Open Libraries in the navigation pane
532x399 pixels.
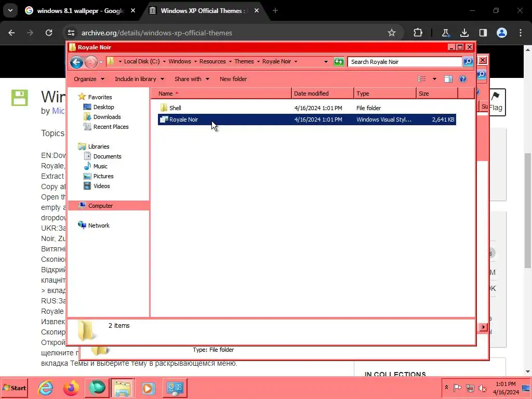point(94,147)
